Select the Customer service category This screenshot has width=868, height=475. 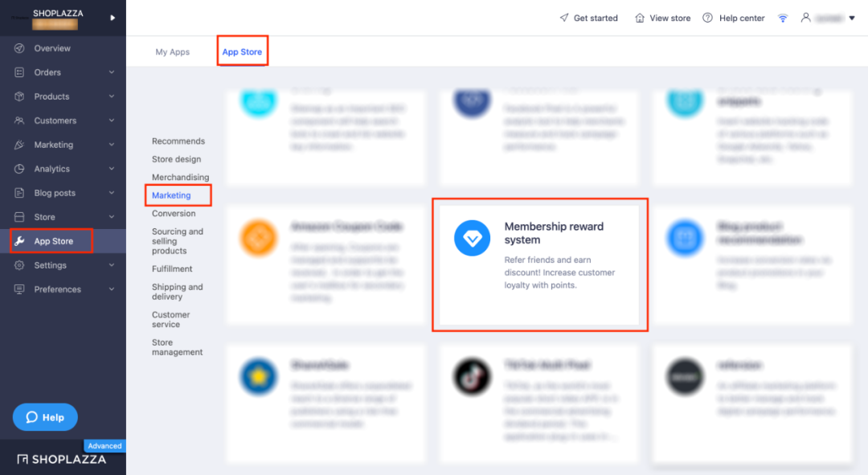coord(171,319)
